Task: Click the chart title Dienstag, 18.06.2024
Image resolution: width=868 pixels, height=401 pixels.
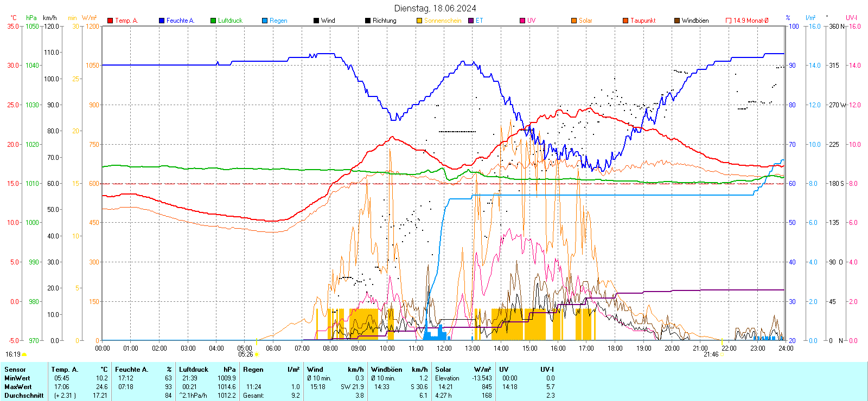Action: click(x=435, y=8)
